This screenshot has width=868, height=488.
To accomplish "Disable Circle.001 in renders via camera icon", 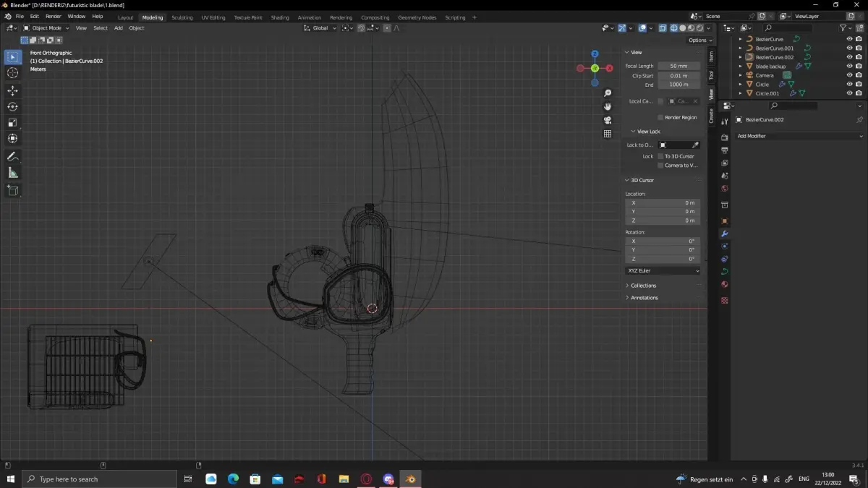I will (x=859, y=93).
